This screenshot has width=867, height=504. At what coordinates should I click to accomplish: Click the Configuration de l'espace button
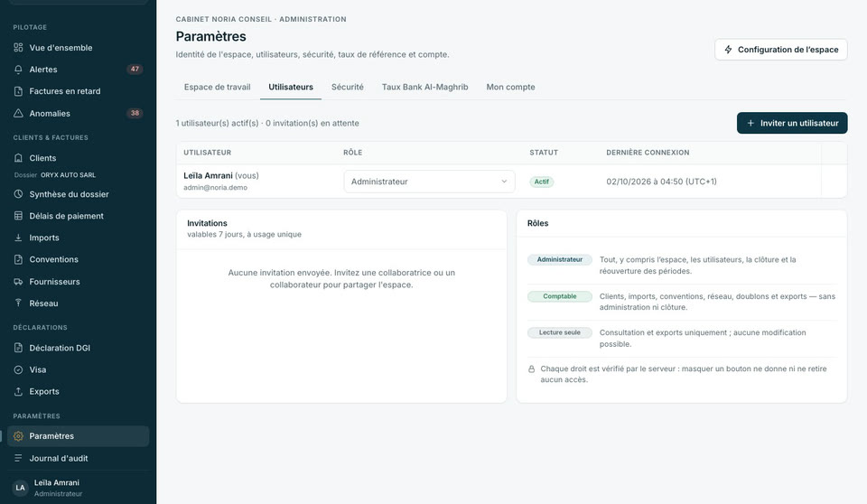(780, 50)
